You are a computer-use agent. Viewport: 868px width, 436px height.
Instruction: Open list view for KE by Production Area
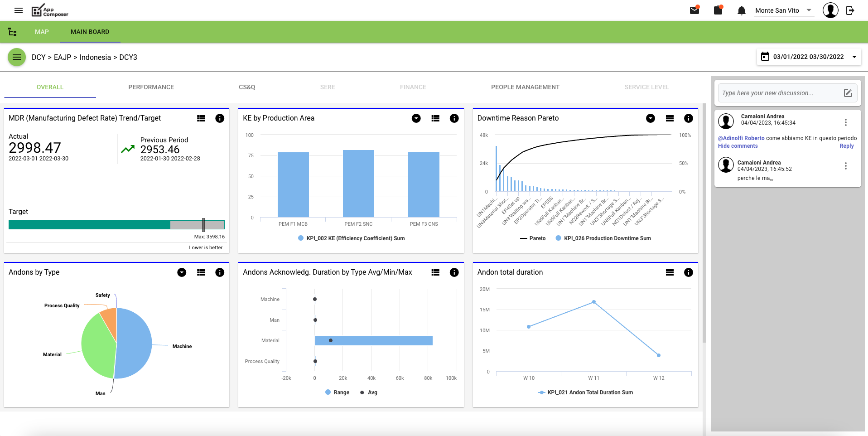point(435,118)
